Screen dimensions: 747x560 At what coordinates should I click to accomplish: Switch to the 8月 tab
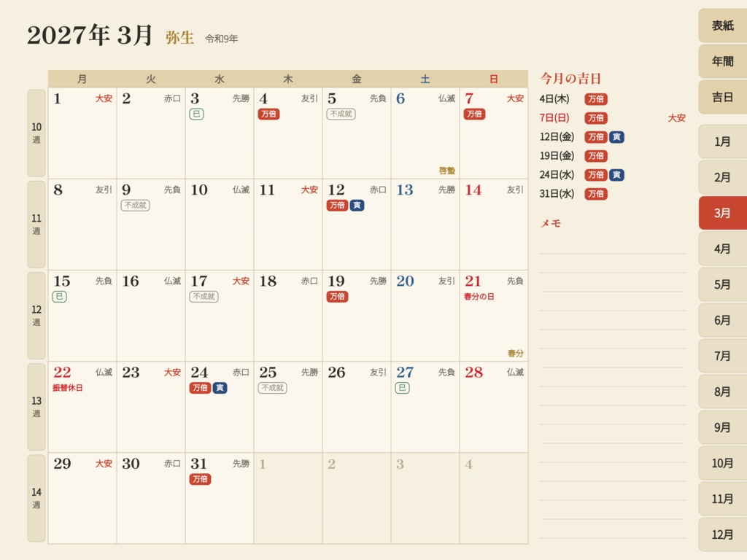[722, 392]
